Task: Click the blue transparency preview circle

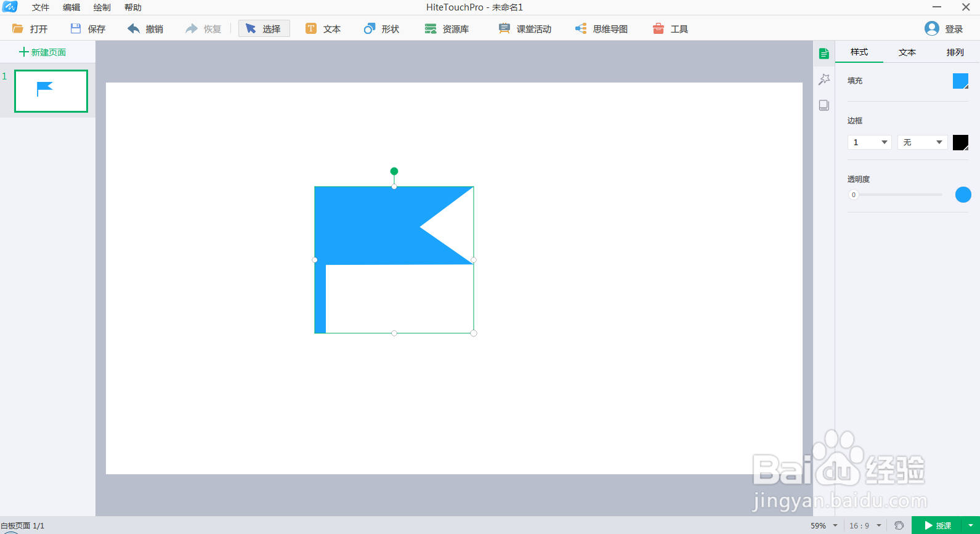Action: pyautogui.click(x=963, y=195)
